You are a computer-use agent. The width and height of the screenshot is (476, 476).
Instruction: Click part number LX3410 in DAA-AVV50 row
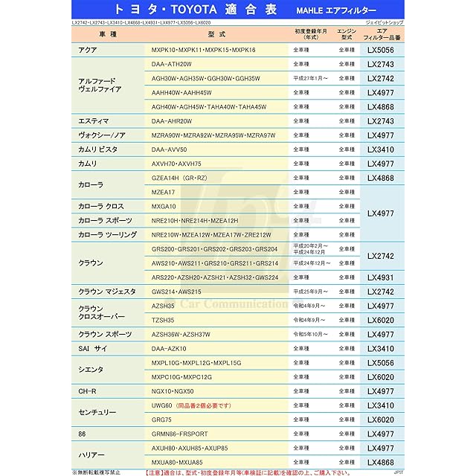tap(380, 149)
